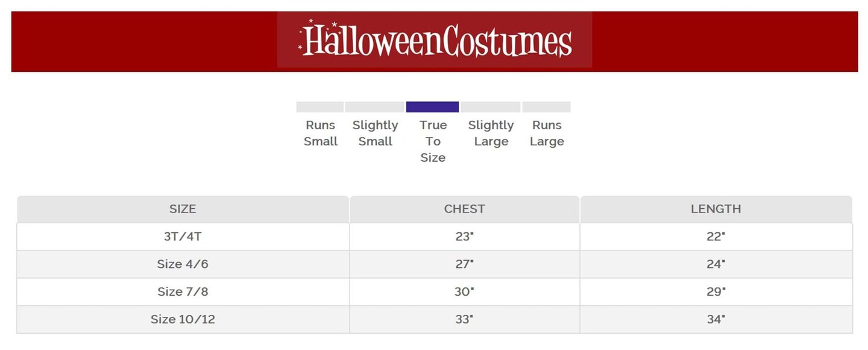This screenshot has width=868, height=350.
Task: Click the 24" length value for Size 4/6
Action: (715, 264)
